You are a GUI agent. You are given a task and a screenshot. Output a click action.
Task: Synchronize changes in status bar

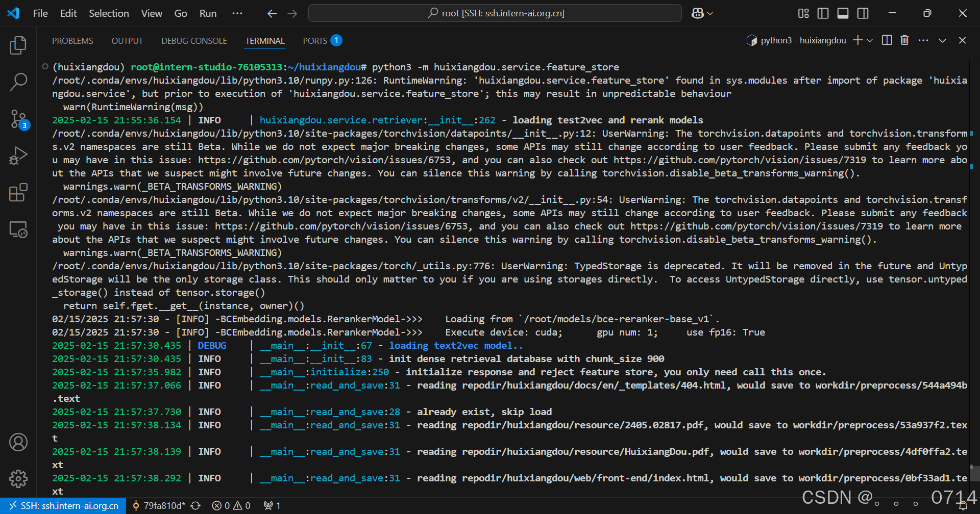pyautogui.click(x=195, y=506)
